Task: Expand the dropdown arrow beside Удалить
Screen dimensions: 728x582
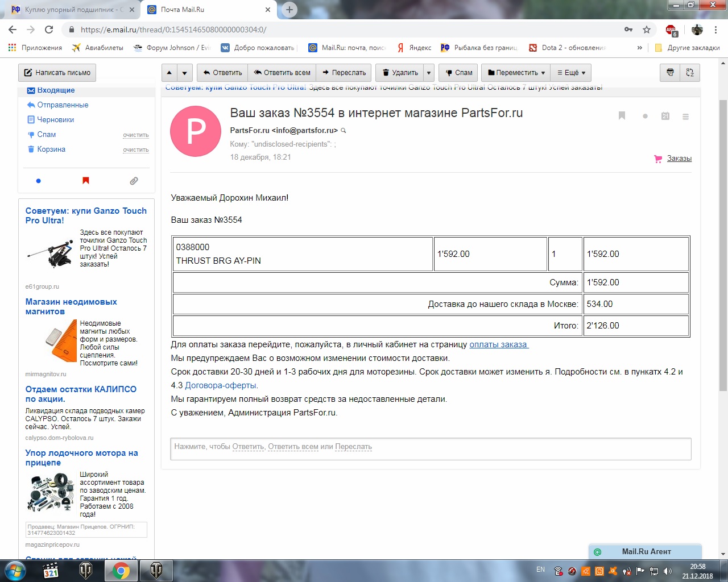Action: point(429,73)
